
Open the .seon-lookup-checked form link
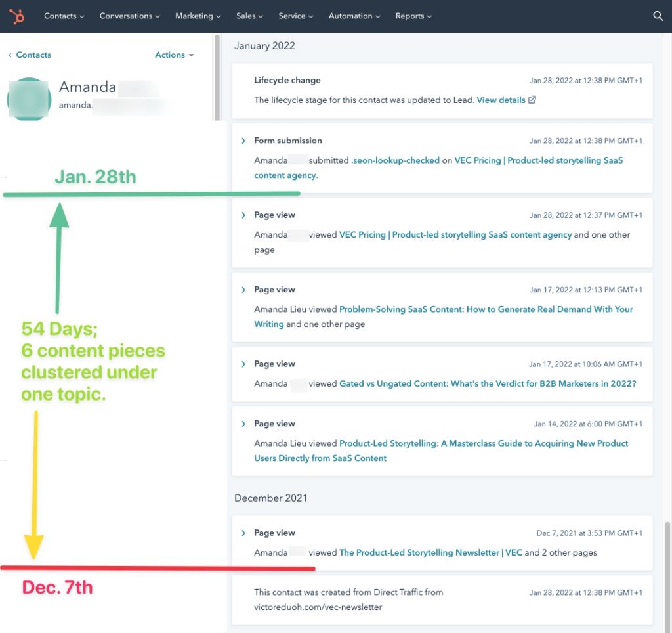pyautogui.click(x=395, y=160)
